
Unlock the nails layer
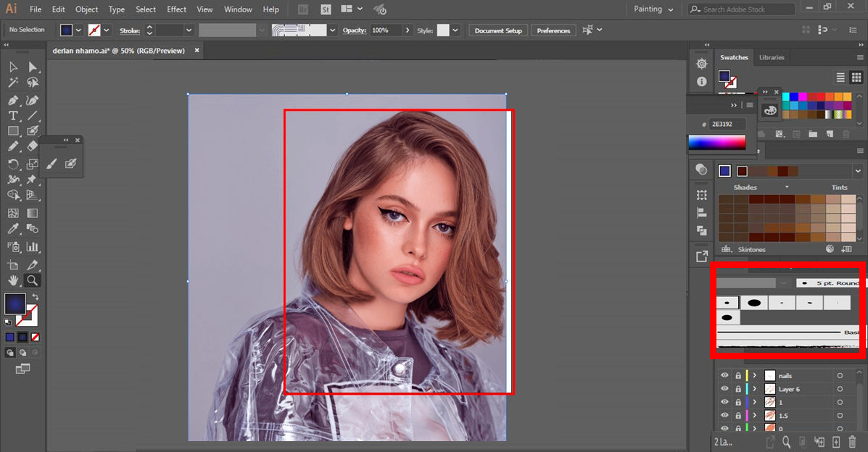click(x=738, y=375)
